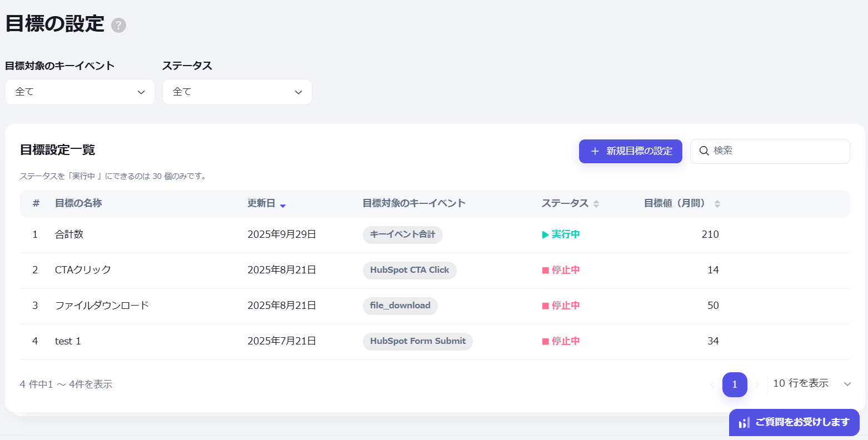Click the 新規目標の設定 button

630,151
